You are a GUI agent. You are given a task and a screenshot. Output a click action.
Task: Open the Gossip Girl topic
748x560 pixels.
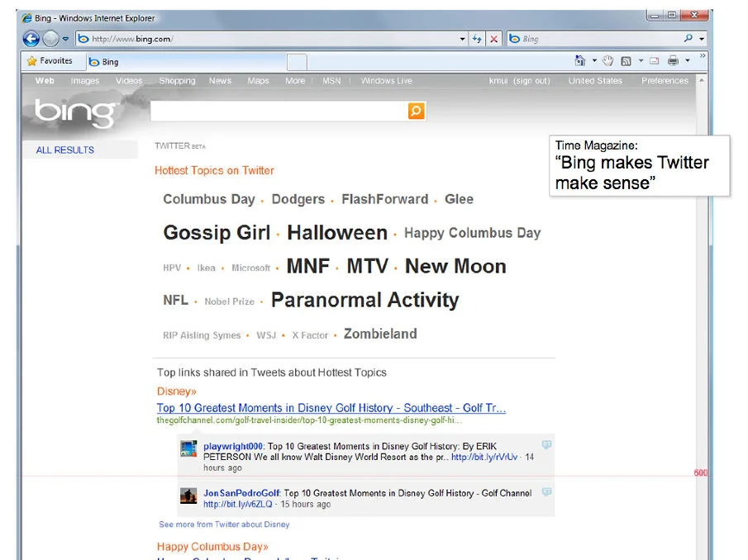pyautogui.click(x=217, y=233)
